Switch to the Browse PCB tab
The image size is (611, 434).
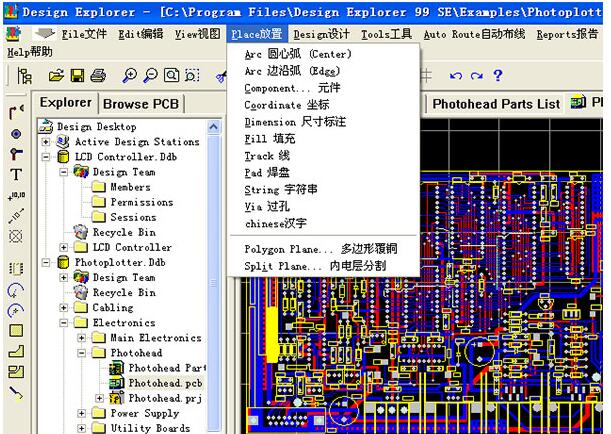[x=141, y=104]
